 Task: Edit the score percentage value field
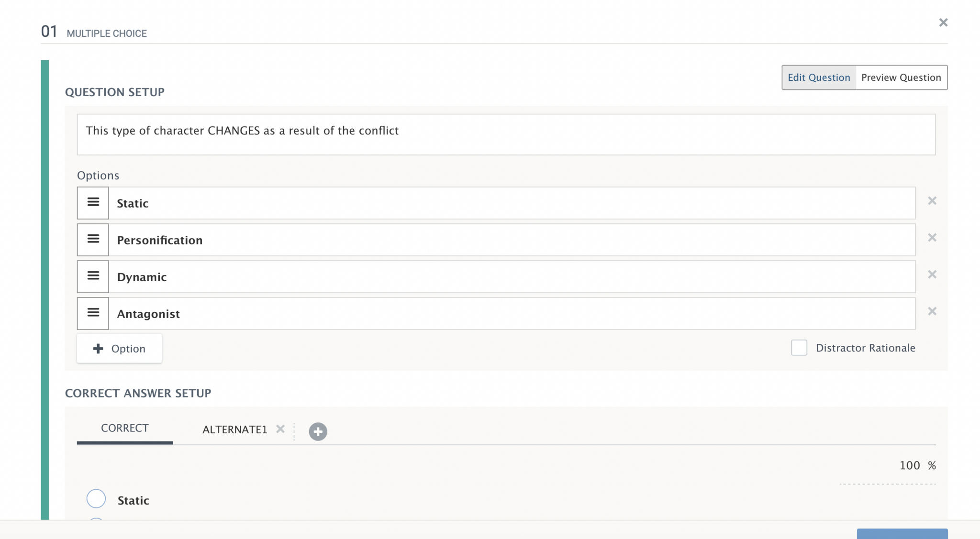pos(909,466)
